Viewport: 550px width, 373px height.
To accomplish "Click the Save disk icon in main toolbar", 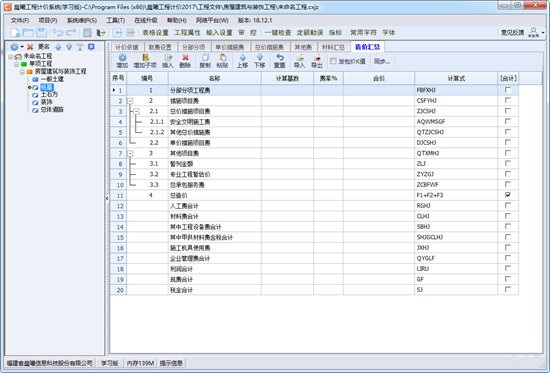I will (x=41, y=33).
